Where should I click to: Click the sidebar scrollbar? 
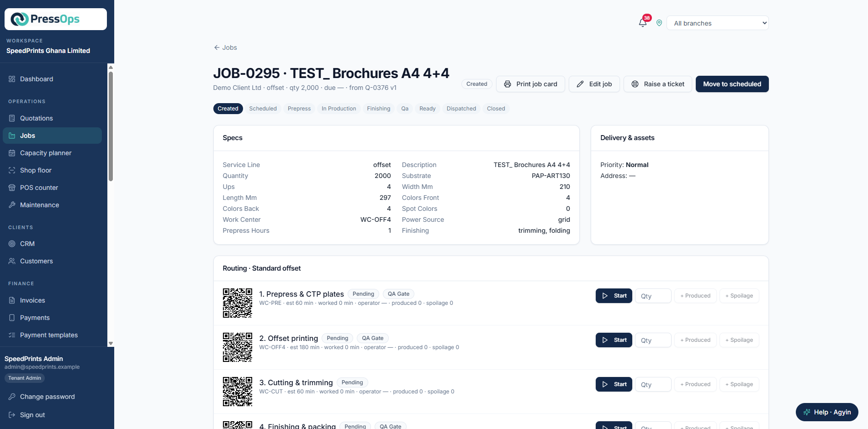(x=111, y=126)
